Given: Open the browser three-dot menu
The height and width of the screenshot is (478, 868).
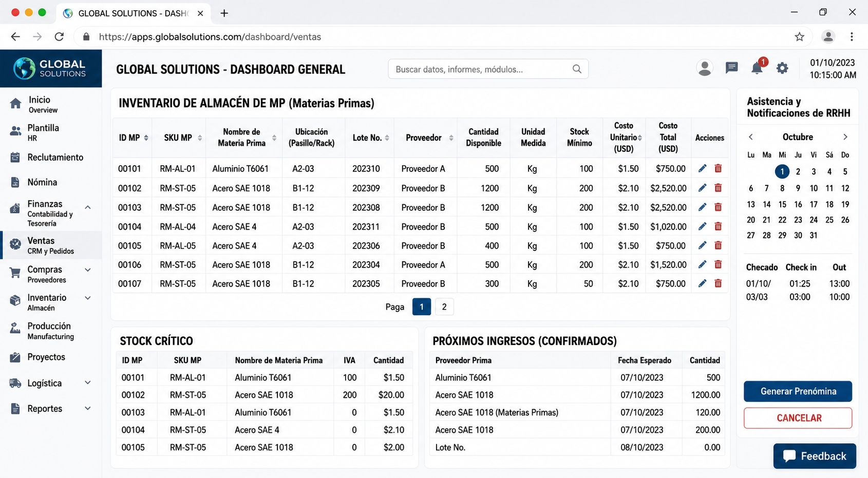Looking at the screenshot, I should point(852,37).
